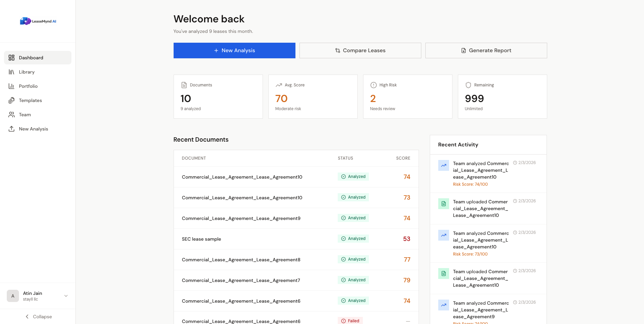Open the Library section from the sidebar
Image resolution: width=644 pixels, height=324 pixels.
[26, 72]
